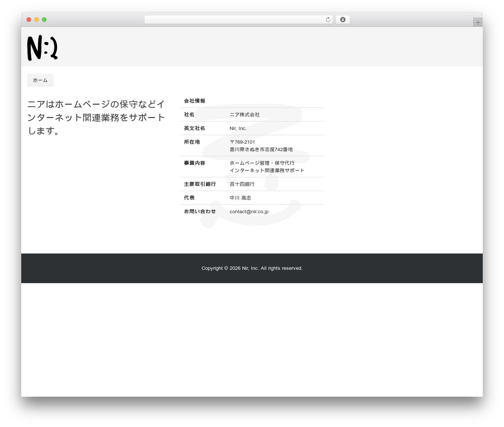Viewport: 504px width, 427px height.
Task: Click the 中川 高志 representative name
Action: tap(240, 198)
